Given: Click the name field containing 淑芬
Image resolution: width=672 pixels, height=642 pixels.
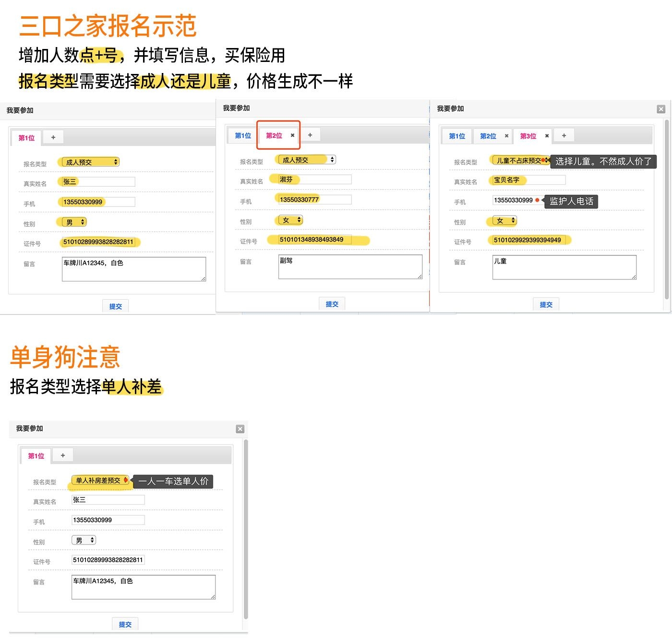Looking at the screenshot, I should point(315,180).
